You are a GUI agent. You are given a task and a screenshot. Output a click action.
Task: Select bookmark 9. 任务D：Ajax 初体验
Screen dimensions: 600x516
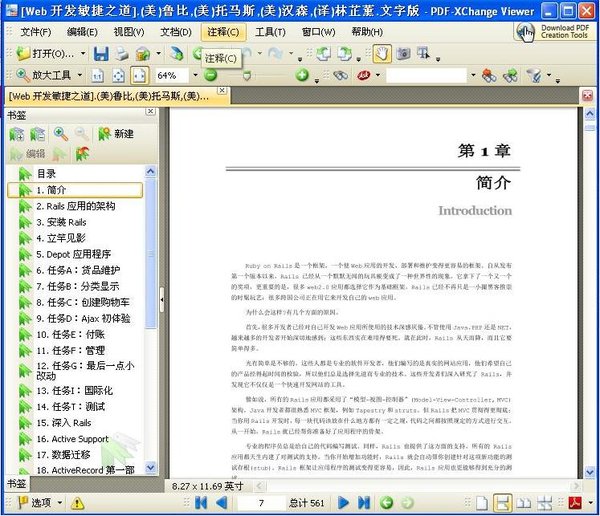pos(83,318)
